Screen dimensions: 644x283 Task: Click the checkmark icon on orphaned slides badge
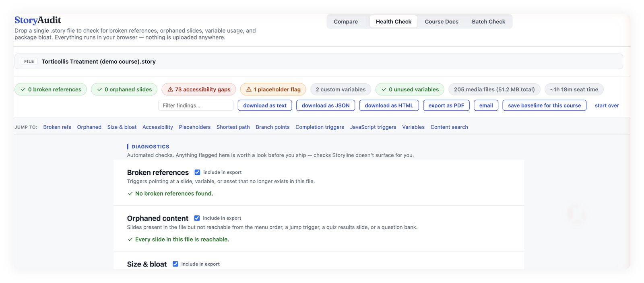click(99, 89)
